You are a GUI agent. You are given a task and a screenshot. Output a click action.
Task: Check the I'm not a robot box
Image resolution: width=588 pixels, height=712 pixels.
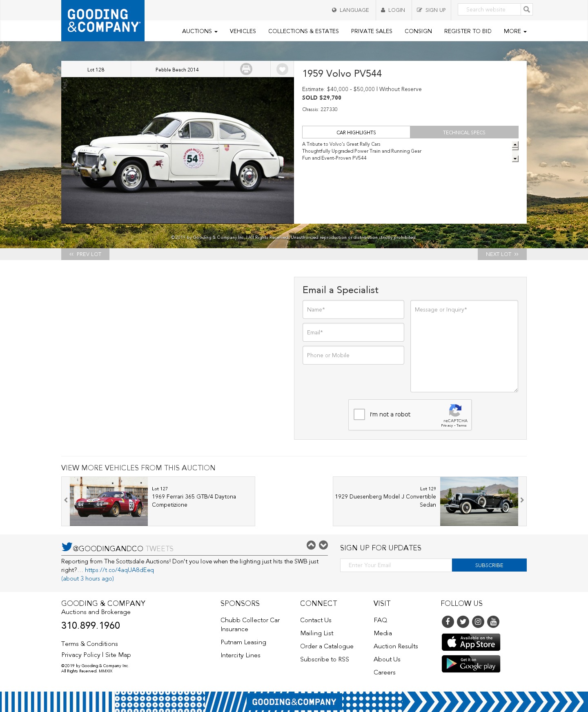[359, 414]
